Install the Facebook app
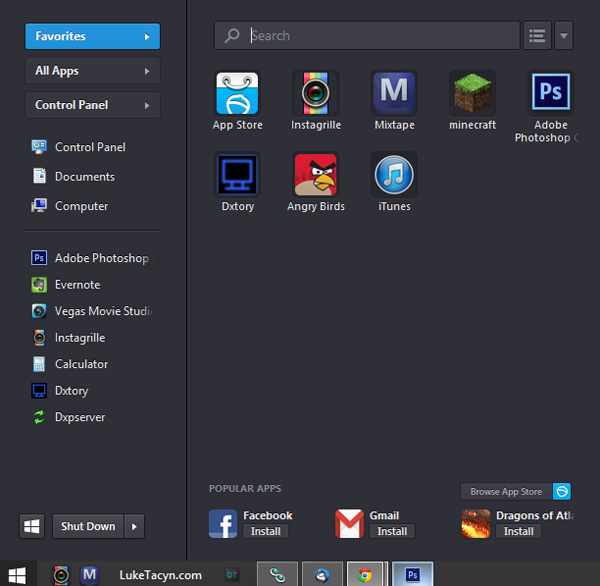 point(266,531)
